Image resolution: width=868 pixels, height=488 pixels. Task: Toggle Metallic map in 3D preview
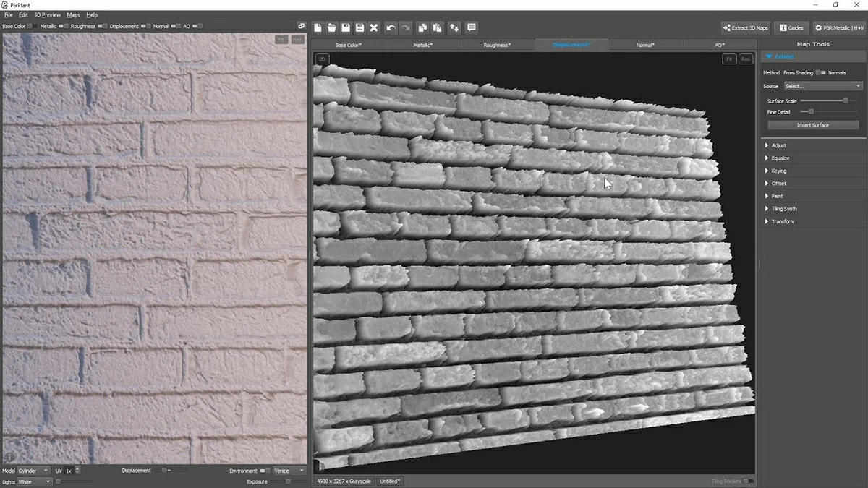[x=64, y=26]
